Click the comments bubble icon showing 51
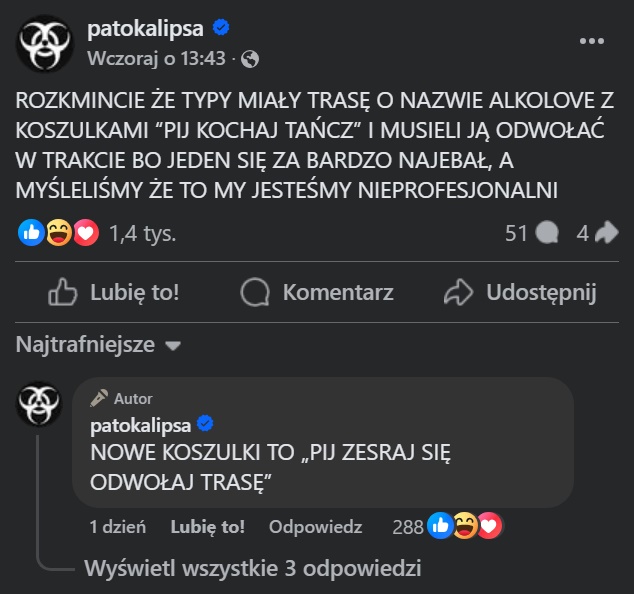 coord(547,233)
